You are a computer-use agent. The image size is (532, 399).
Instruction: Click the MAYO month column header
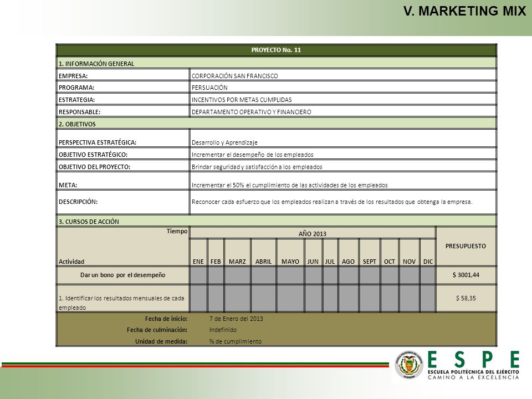click(290, 253)
